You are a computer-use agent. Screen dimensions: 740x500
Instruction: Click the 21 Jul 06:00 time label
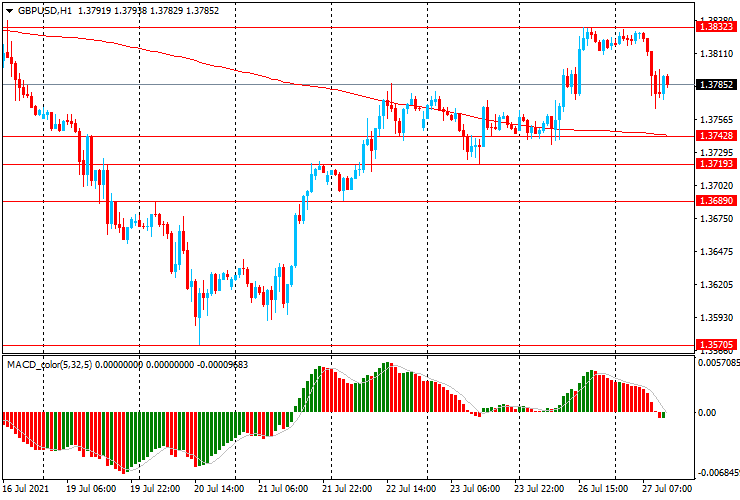(x=283, y=488)
